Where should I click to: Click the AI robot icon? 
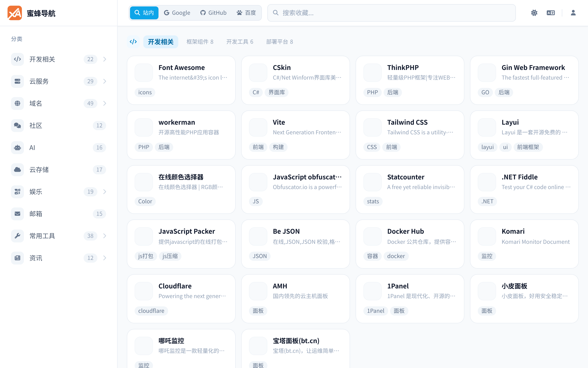click(17, 147)
